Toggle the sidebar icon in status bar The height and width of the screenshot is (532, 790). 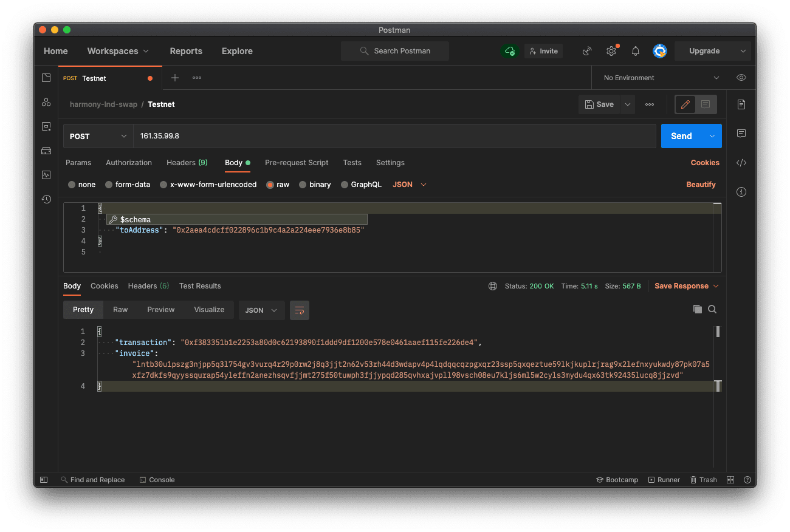pyautogui.click(x=43, y=480)
